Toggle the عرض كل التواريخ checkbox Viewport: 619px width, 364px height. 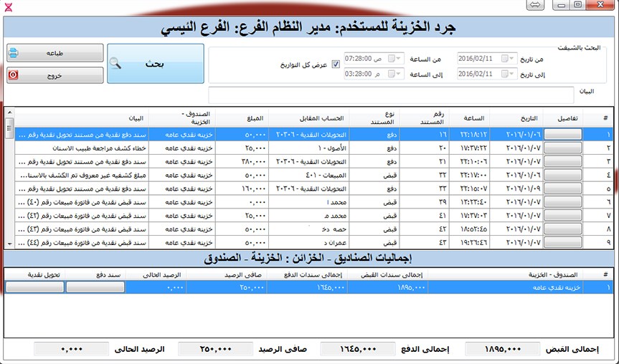pos(336,65)
